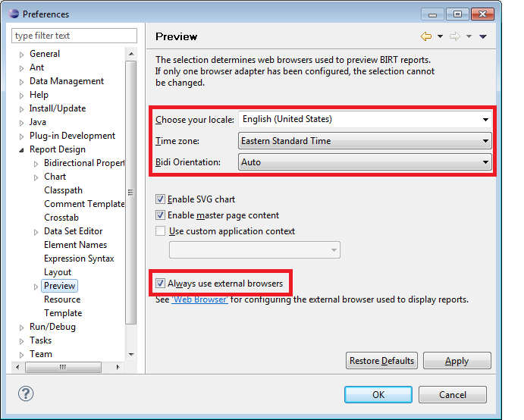Collapse the Report Design node
This screenshot has height=420, width=524.
22,150
